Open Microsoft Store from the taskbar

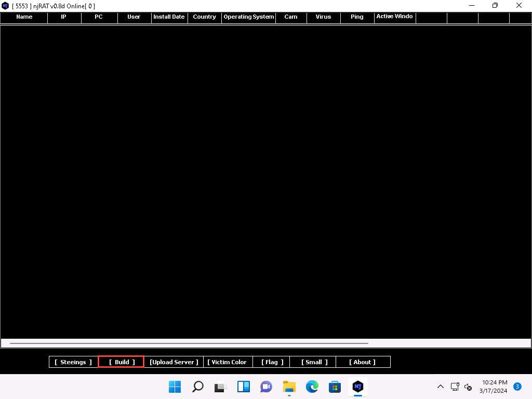click(x=335, y=387)
